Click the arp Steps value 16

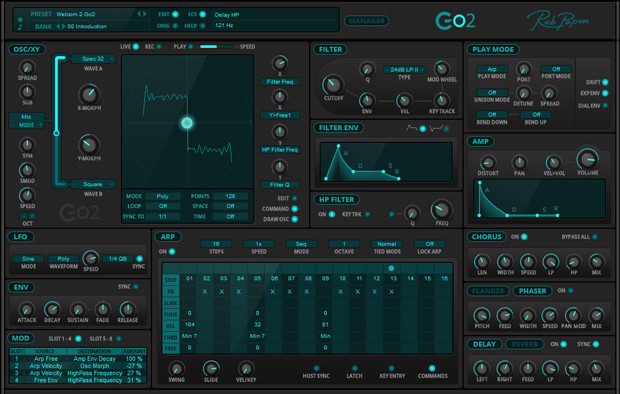(x=216, y=244)
